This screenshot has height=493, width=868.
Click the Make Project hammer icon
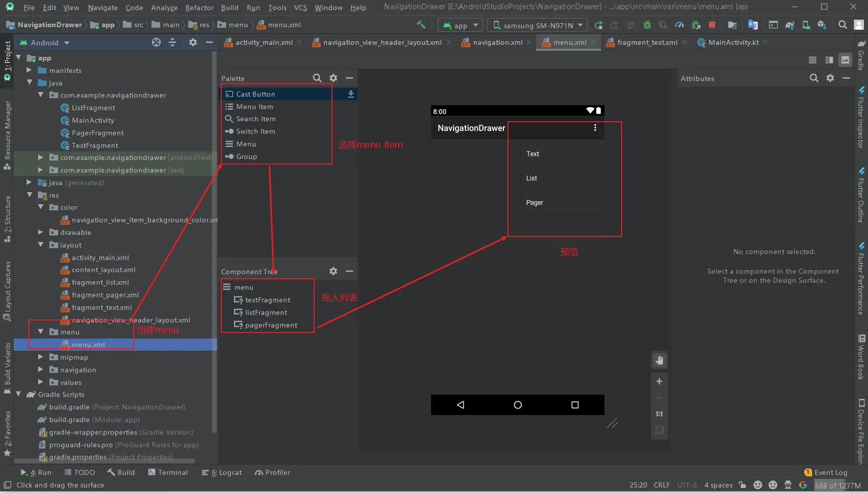(x=421, y=25)
